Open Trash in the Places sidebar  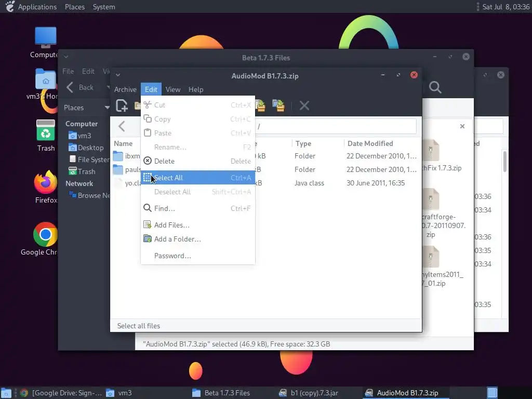point(82,171)
